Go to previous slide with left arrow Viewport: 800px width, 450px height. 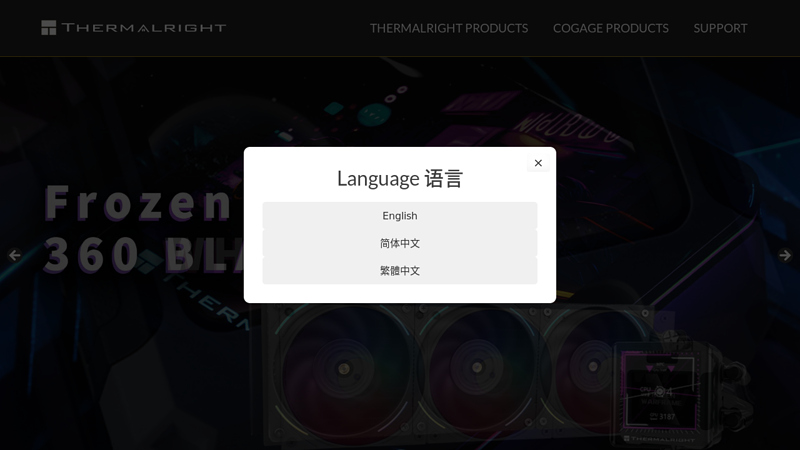[14, 255]
